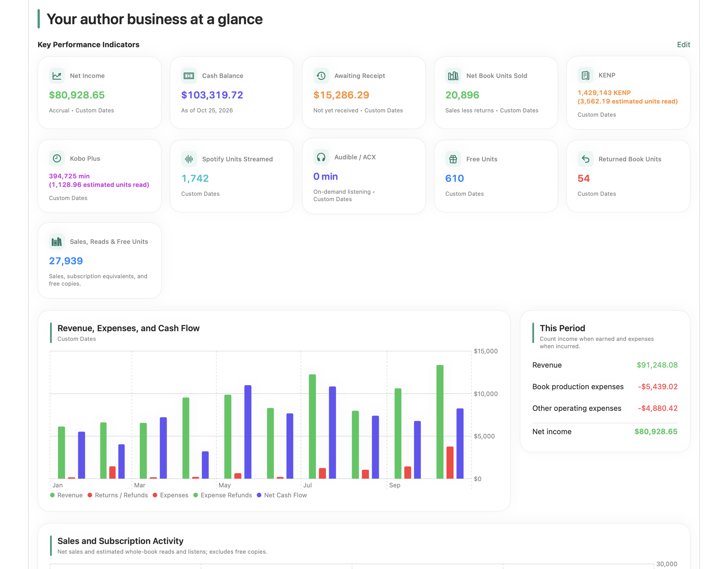Toggle Expense Refunds legend entry
Image resolution: width=728 pixels, height=569 pixels.
[x=223, y=495]
